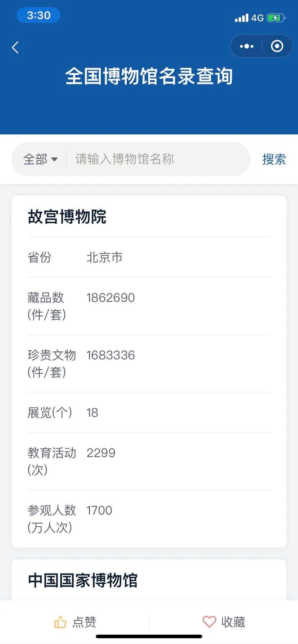Tap the 3:30 time indicator
This screenshot has height=644, width=298.
[39, 15]
